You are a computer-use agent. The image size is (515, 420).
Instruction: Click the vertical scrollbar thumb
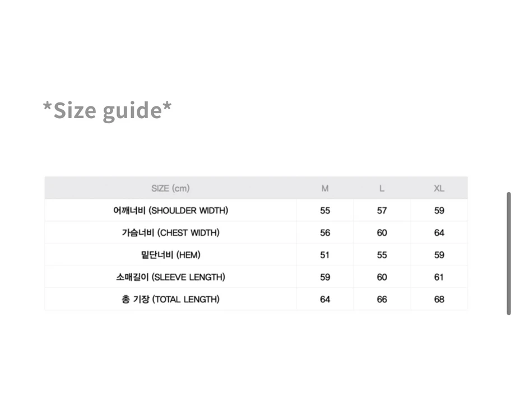(x=509, y=254)
